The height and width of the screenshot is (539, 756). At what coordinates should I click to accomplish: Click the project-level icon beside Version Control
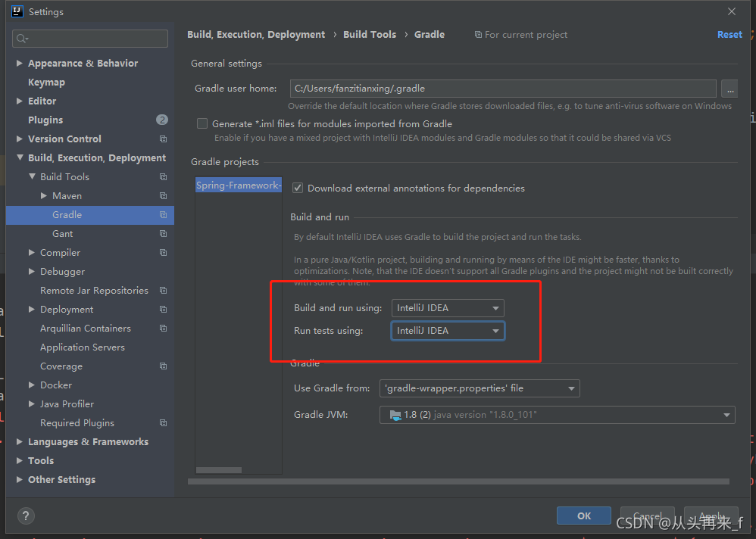(x=164, y=139)
